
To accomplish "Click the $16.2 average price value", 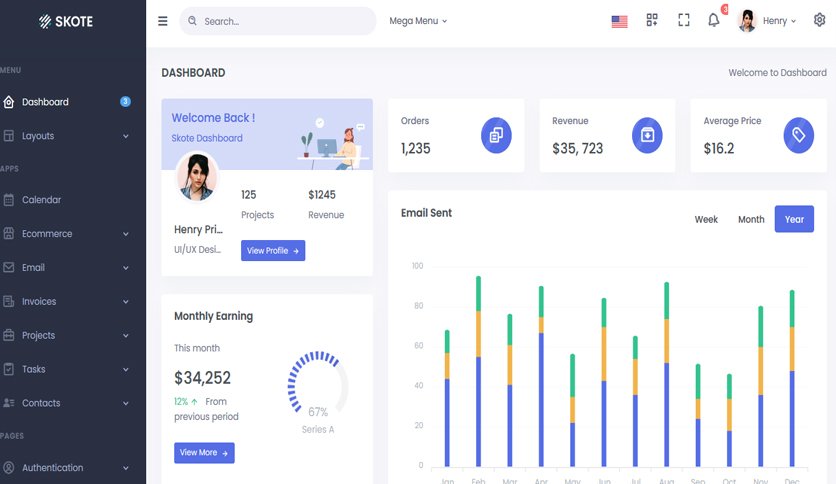I will coord(719,148).
